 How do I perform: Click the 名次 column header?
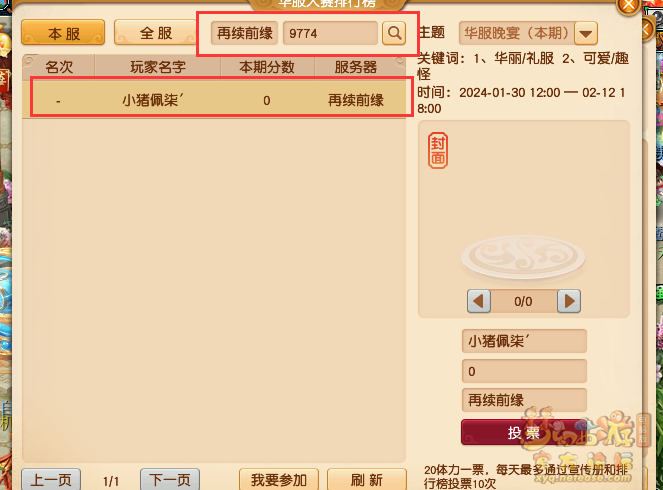click(59, 67)
